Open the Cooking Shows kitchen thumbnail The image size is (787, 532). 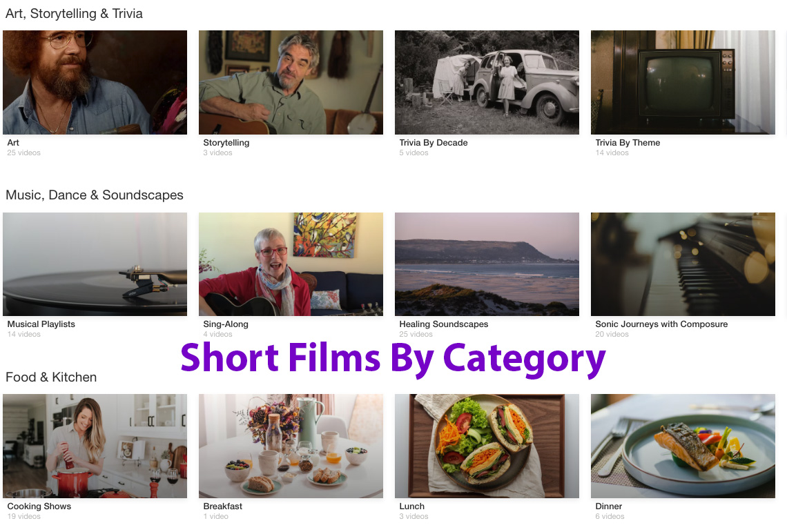[x=95, y=446]
